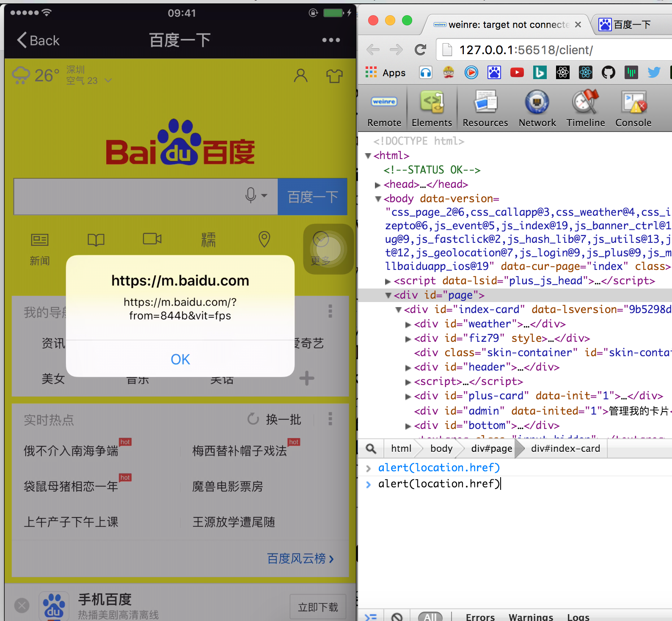Tap the weather cloud icon
Screen dimensions: 672x621
pos(21,75)
